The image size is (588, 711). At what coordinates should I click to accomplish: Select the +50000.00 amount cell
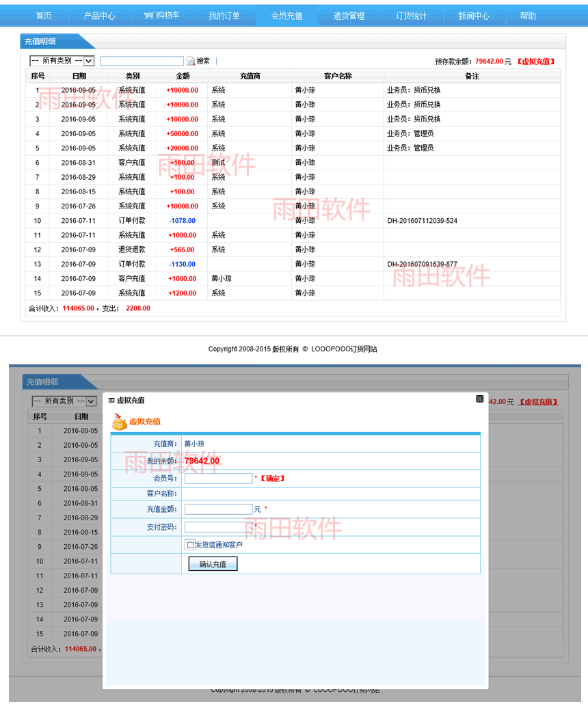[183, 134]
